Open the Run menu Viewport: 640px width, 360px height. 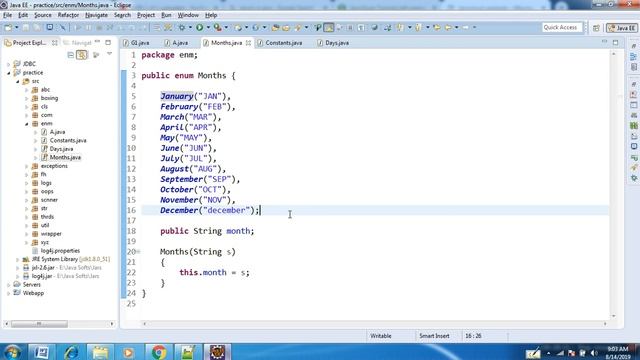(166, 15)
